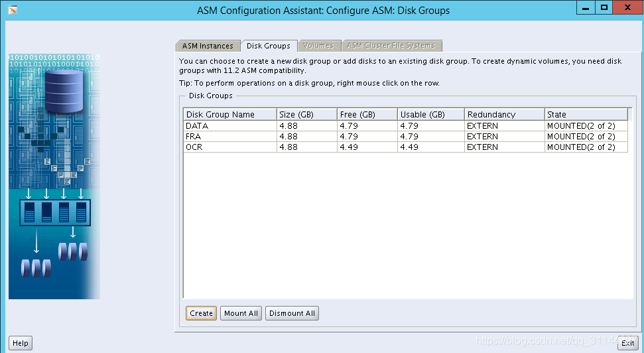The width and height of the screenshot is (644, 353).
Task: Switch to the ASM Instances tab
Action: tap(208, 46)
